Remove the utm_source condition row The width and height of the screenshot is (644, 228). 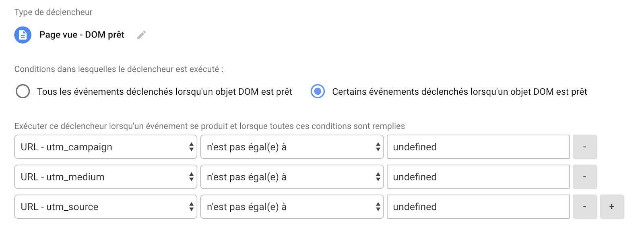click(x=584, y=207)
